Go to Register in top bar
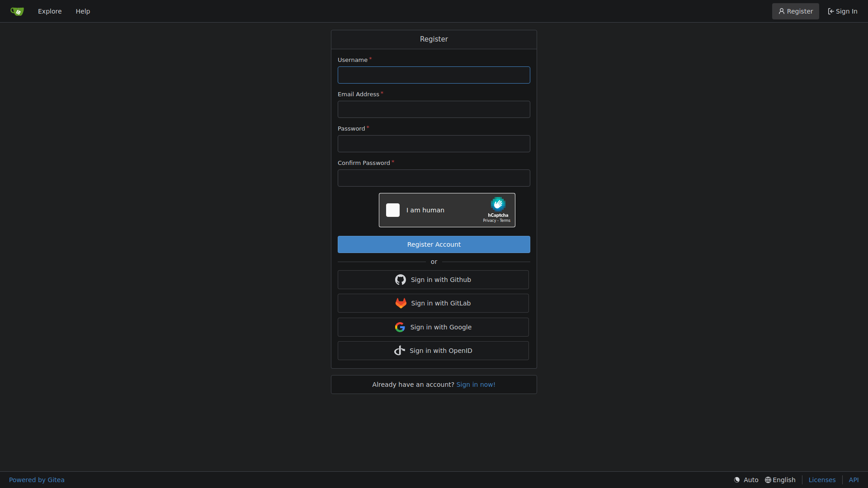The width and height of the screenshot is (868, 488). pyautogui.click(x=795, y=11)
